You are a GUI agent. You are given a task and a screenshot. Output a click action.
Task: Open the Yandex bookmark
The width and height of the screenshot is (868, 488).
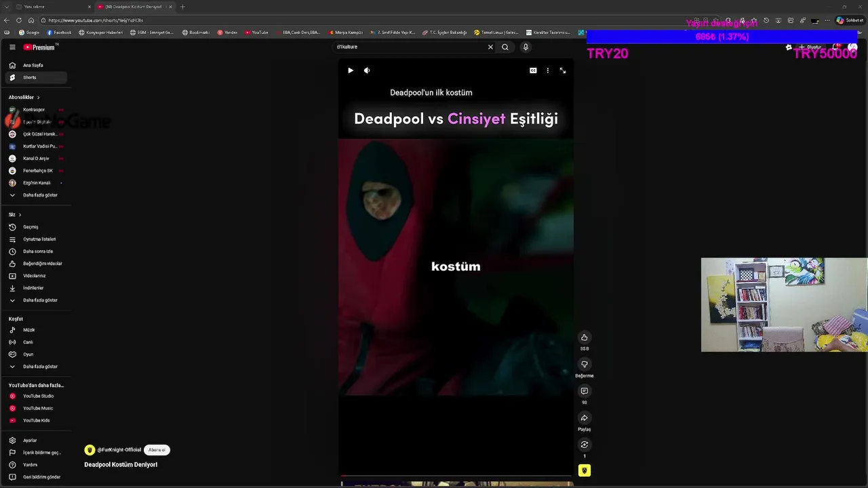(228, 33)
